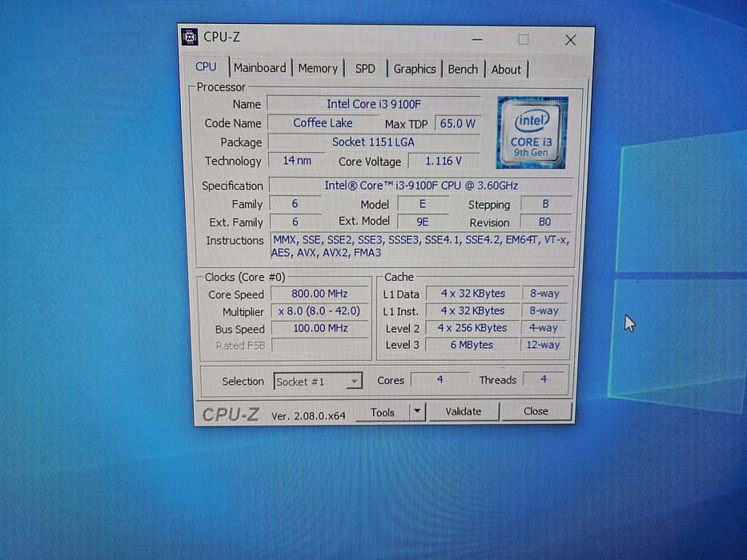Viewport: 747px width, 560px height.
Task: Click the Level 2 '4-way' cell
Action: pos(544,328)
